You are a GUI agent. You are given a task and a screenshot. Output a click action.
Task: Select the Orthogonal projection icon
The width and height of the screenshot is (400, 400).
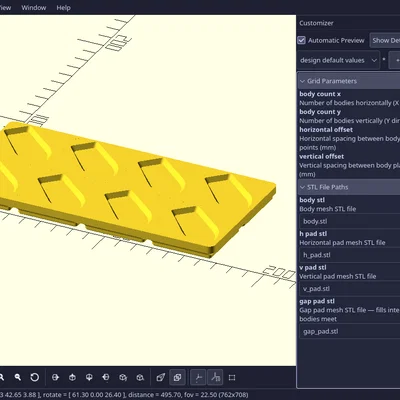point(177,377)
